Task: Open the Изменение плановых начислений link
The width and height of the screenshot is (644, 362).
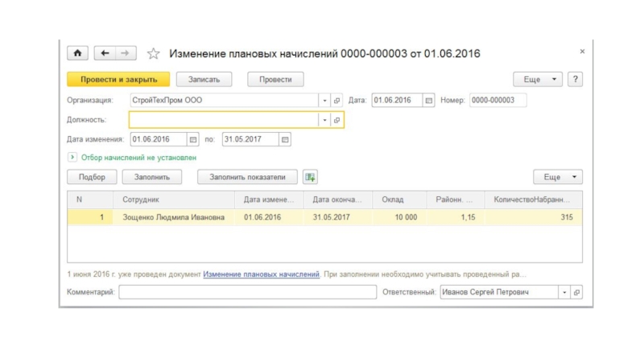Action: 261,274
